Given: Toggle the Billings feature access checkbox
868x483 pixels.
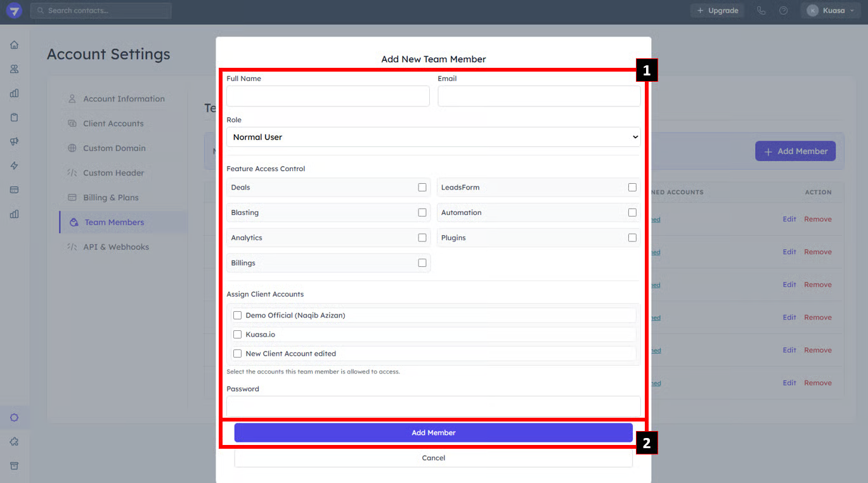Looking at the screenshot, I should coord(422,263).
